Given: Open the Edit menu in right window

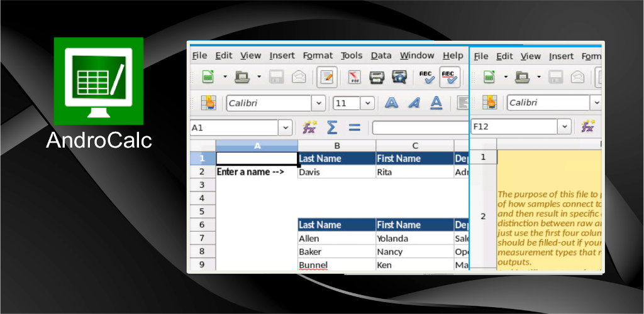Looking at the screenshot, I should pyautogui.click(x=504, y=56).
